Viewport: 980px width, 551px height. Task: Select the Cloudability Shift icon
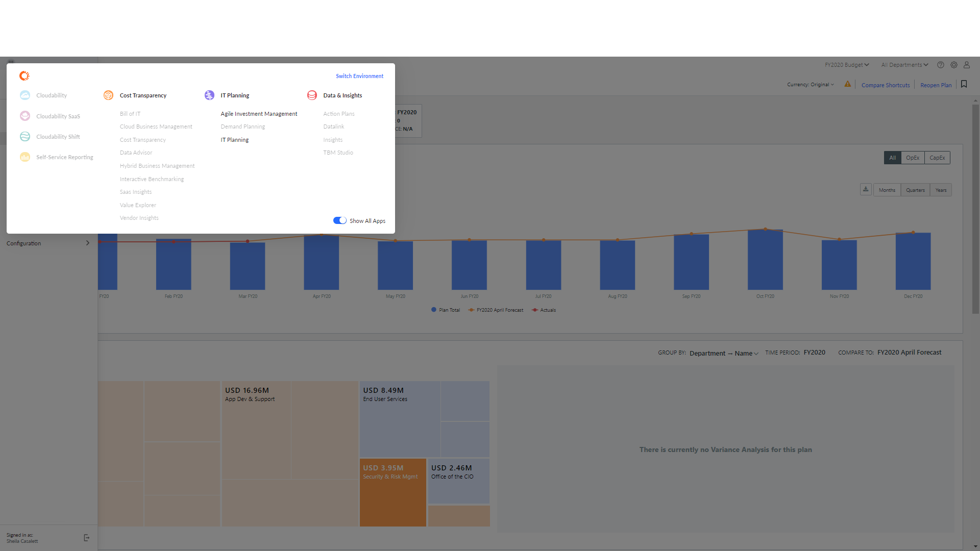[x=25, y=137]
